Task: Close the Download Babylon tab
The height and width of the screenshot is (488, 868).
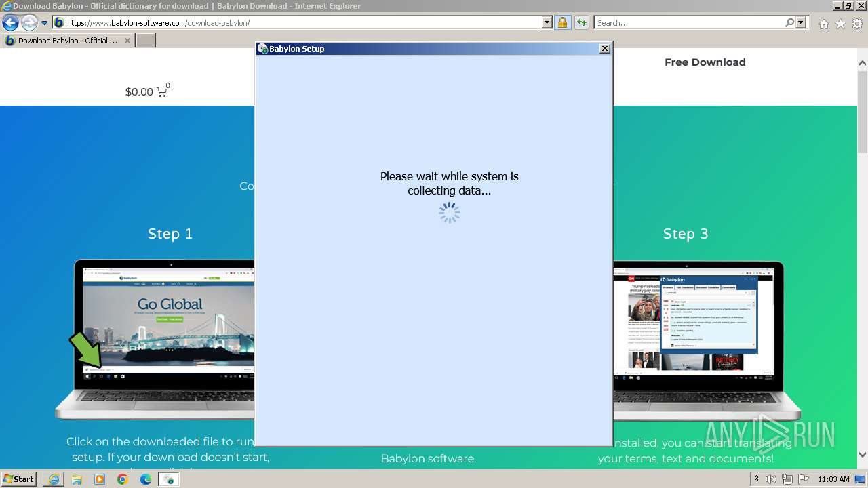Action: click(127, 41)
